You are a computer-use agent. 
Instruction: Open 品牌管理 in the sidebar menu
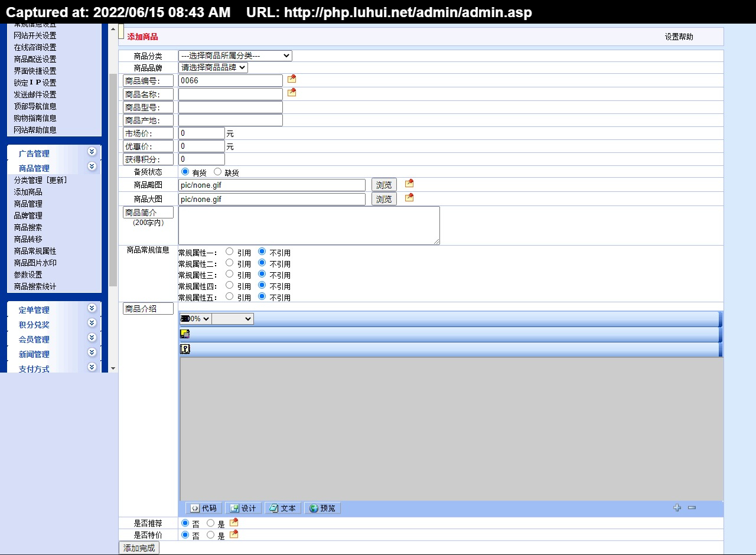coord(28,216)
